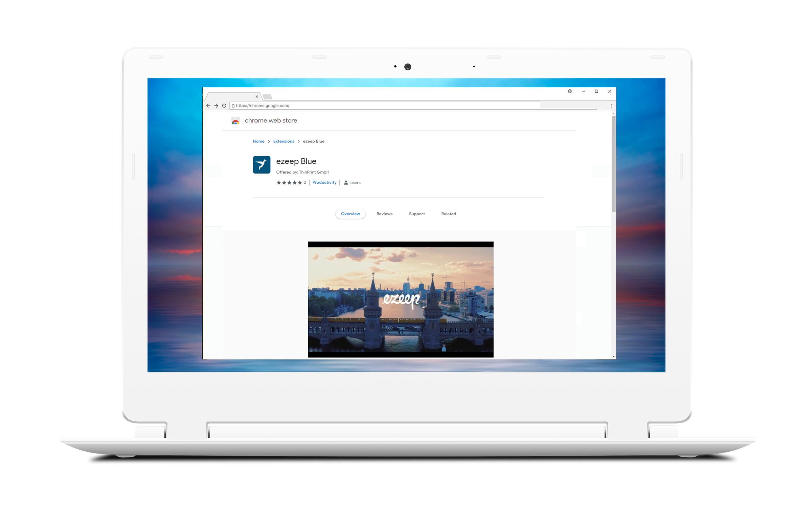Screen dimensions: 812x510
Task: Click the scrollbar up arrow
Action: coord(613,114)
